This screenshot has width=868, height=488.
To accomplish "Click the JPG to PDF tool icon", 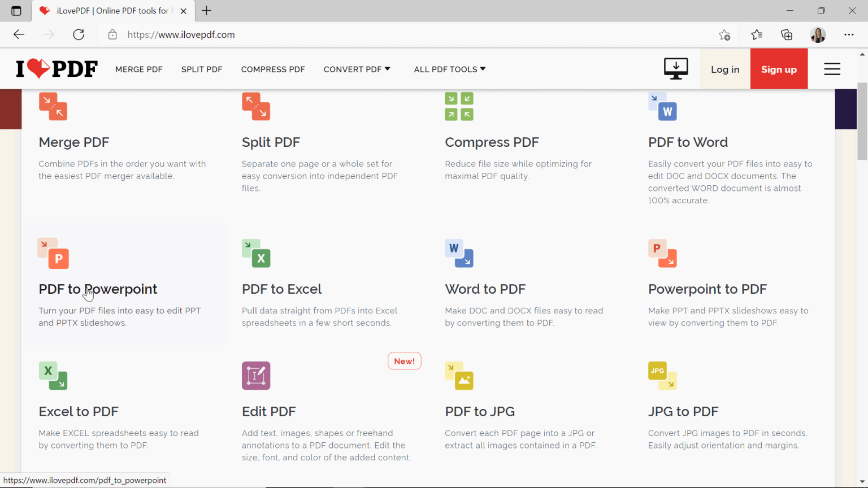I will pyautogui.click(x=662, y=376).
